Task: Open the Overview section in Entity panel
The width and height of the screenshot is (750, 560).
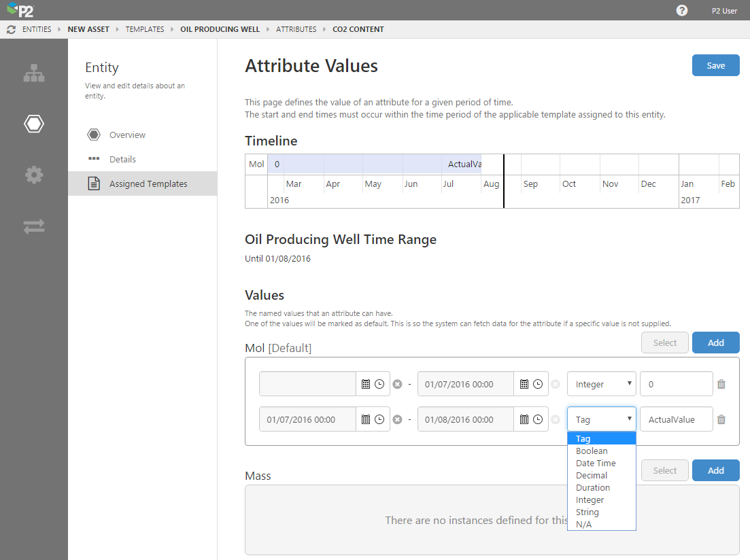Action: coord(127,135)
